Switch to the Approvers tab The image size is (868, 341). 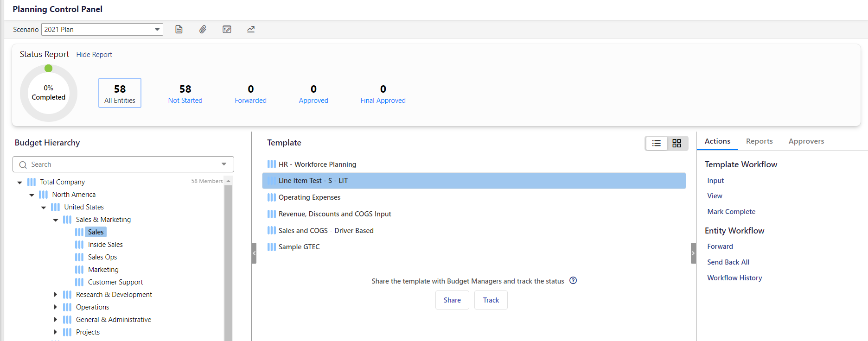(806, 141)
